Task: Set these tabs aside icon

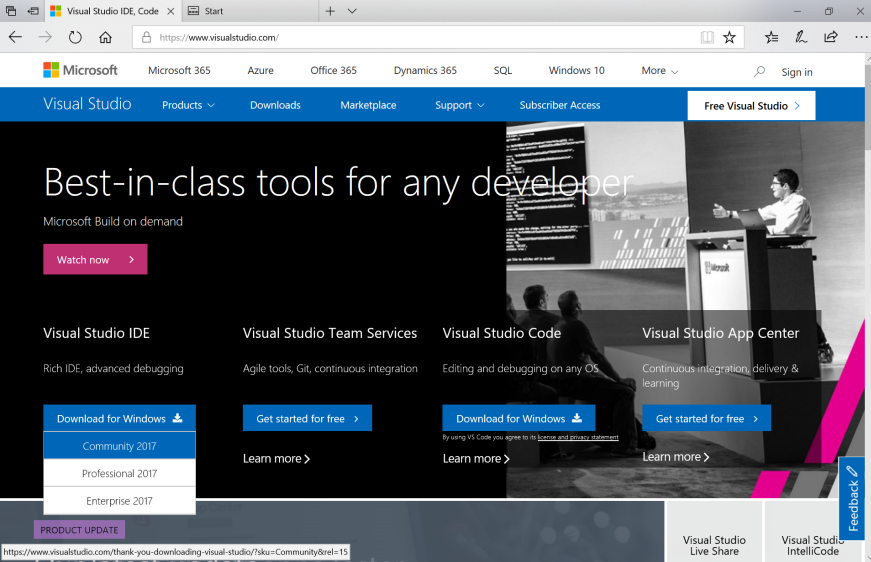Action: point(33,11)
